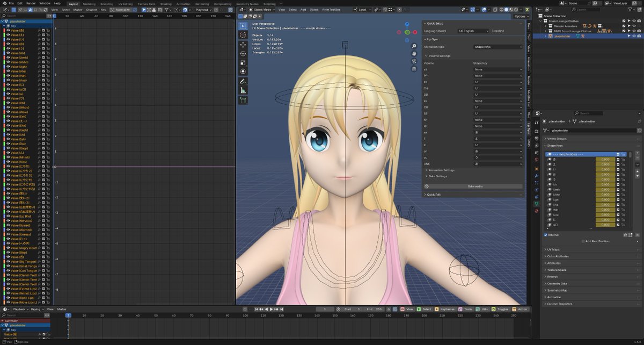Switch to Sculpting workspace tab
The image size is (644, 345).
pos(107,4)
